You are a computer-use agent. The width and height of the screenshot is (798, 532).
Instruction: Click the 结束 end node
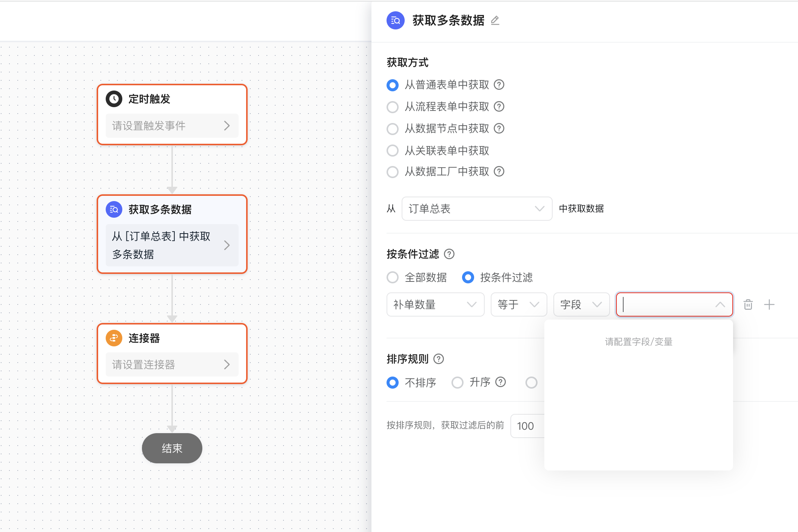[172, 448]
